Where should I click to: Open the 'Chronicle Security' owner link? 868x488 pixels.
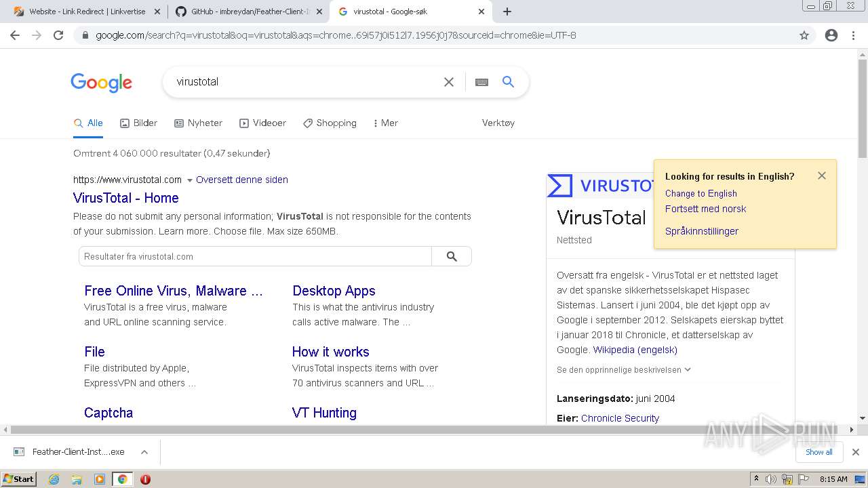pyautogui.click(x=620, y=418)
